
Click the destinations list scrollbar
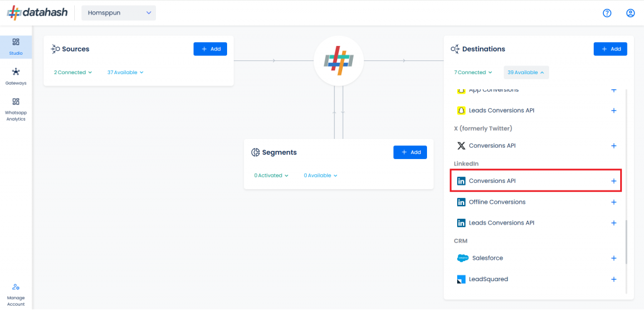pos(626,242)
